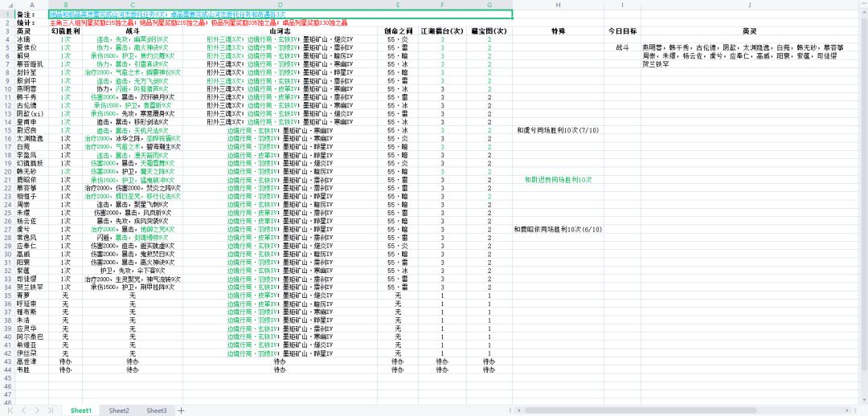Click the 伊丝朵 name cell
Screen dimensions: 868x416
pos(31,353)
